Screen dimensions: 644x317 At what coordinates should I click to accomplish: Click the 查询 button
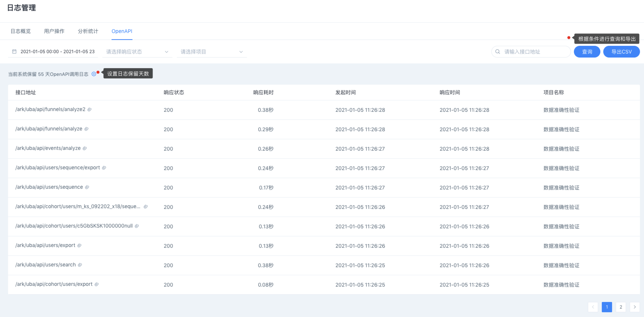(587, 52)
